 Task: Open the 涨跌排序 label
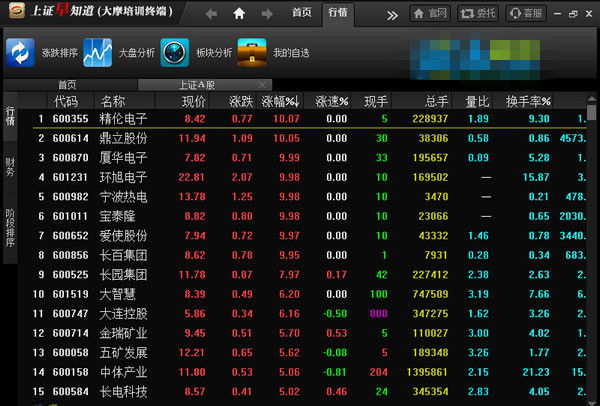(59, 52)
